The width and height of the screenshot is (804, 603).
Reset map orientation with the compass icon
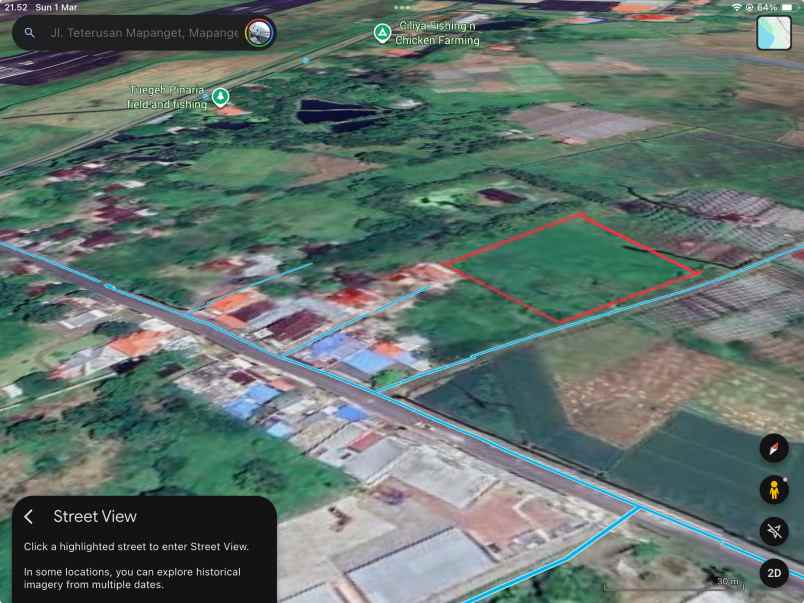pyautogui.click(x=776, y=449)
